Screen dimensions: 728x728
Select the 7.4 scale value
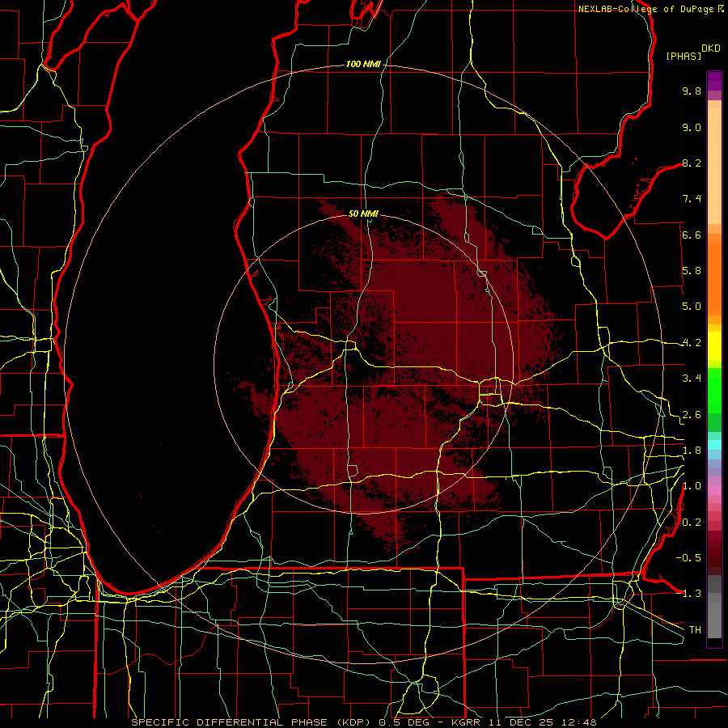[692, 199]
